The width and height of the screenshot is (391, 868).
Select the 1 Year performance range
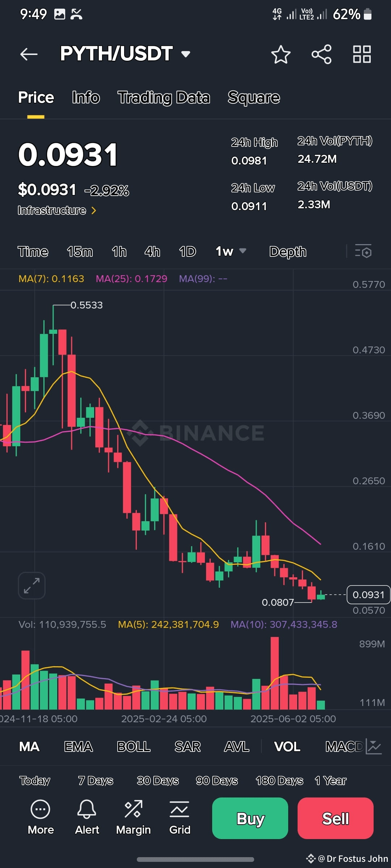click(331, 780)
